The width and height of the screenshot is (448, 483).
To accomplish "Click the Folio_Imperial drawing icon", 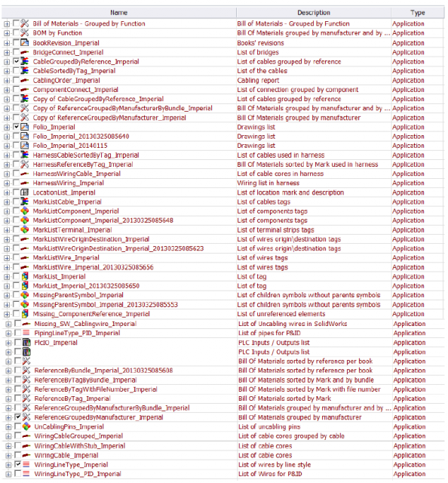I will (x=25, y=127).
